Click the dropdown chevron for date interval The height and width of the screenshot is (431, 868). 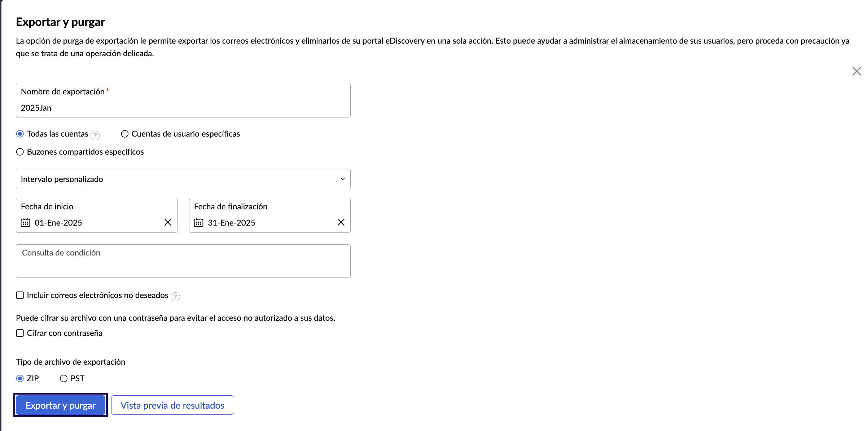tap(343, 179)
